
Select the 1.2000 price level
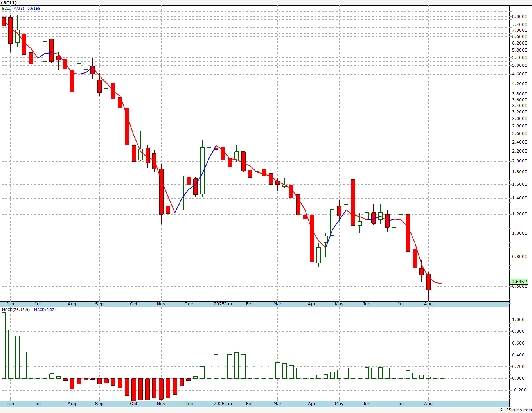(519, 214)
